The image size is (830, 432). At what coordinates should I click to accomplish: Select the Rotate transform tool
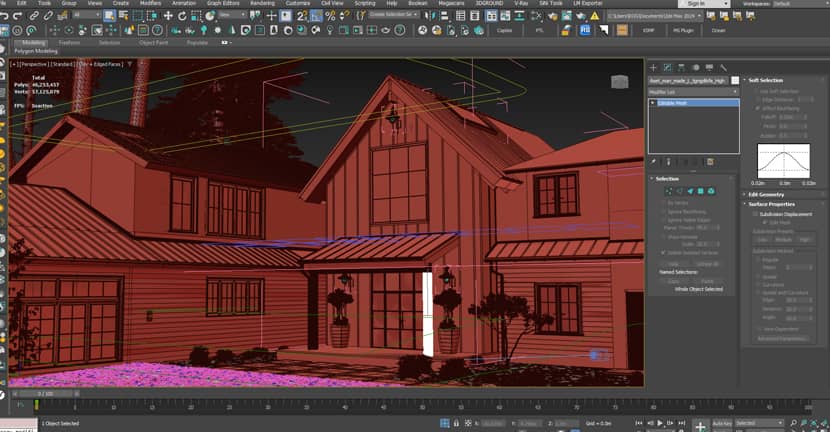(x=182, y=15)
